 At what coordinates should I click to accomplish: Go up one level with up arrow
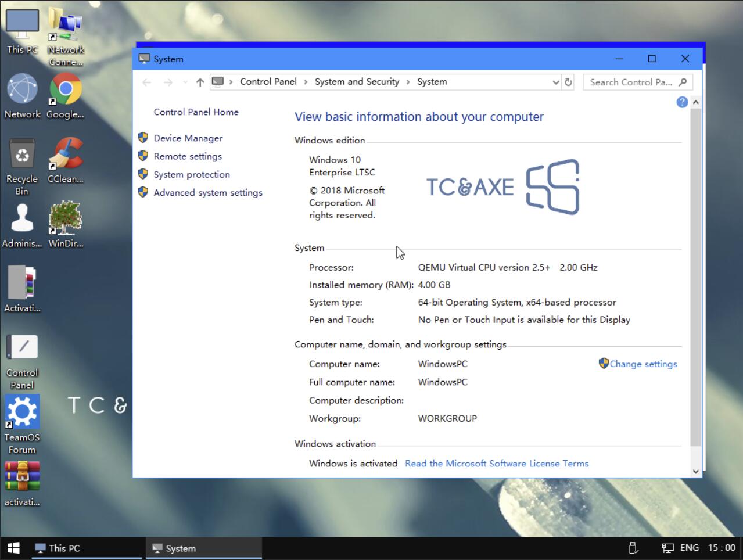200,82
